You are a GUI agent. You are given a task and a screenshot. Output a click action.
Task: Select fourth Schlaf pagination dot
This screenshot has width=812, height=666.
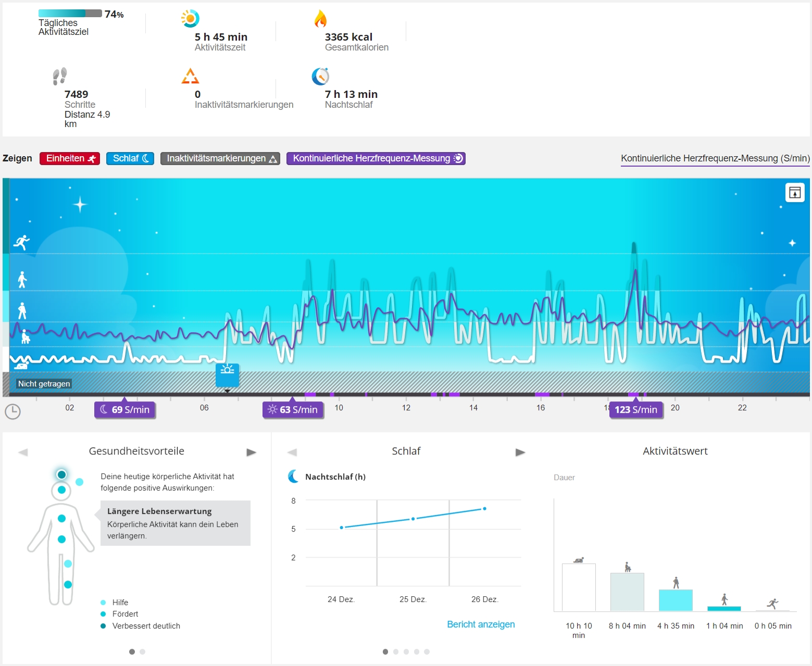click(417, 651)
